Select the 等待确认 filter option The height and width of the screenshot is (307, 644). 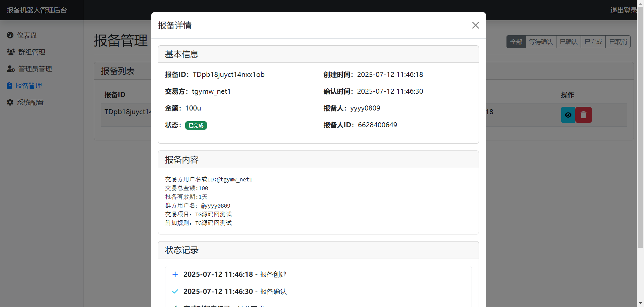pos(541,42)
